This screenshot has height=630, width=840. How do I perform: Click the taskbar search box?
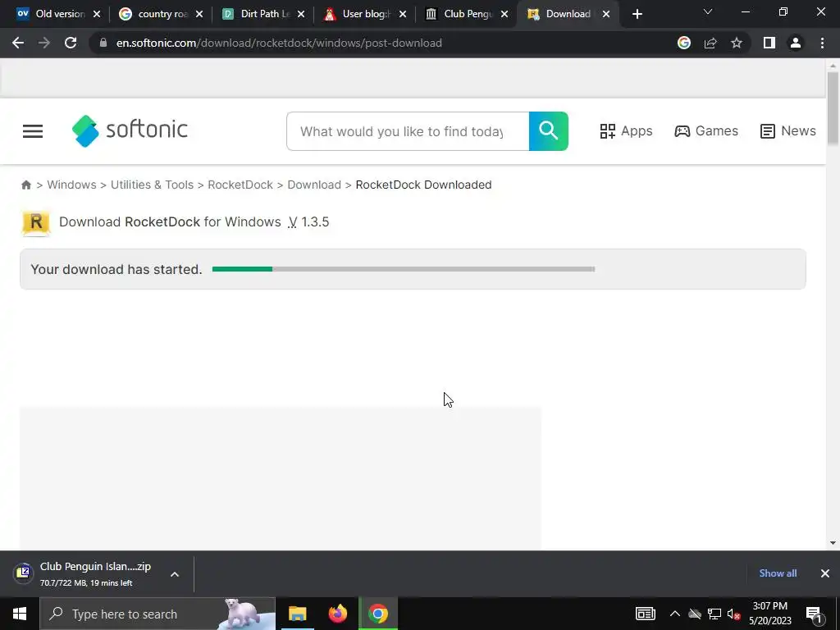157,614
